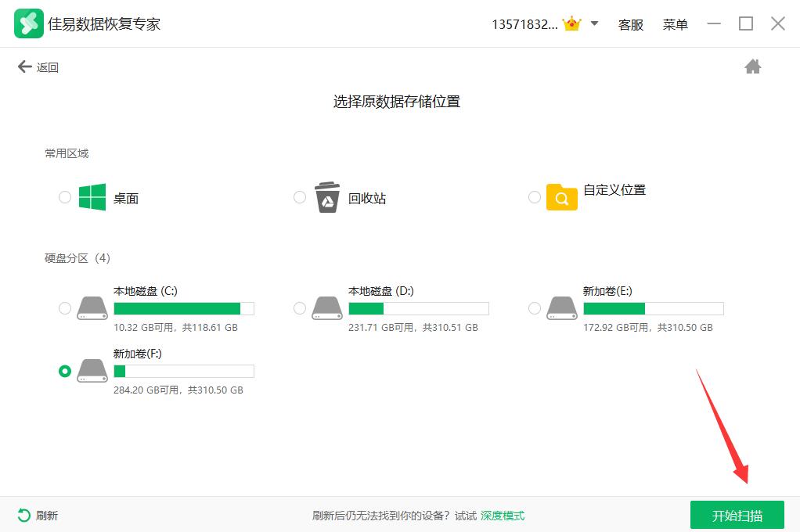The width and height of the screenshot is (800, 532).
Task: Open 客服 customer service
Action: pos(630,24)
